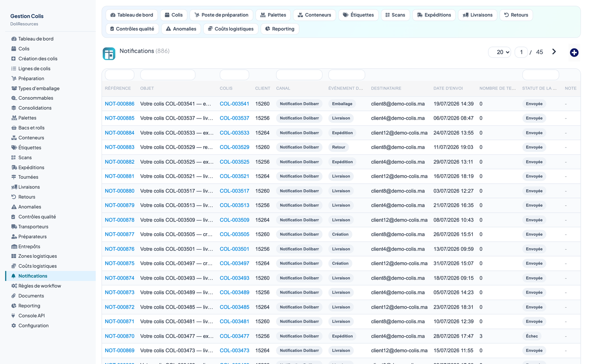The width and height of the screenshot is (589, 364).
Task: Click the Préparation dolly icon in sidebar
Action: coord(14,78)
